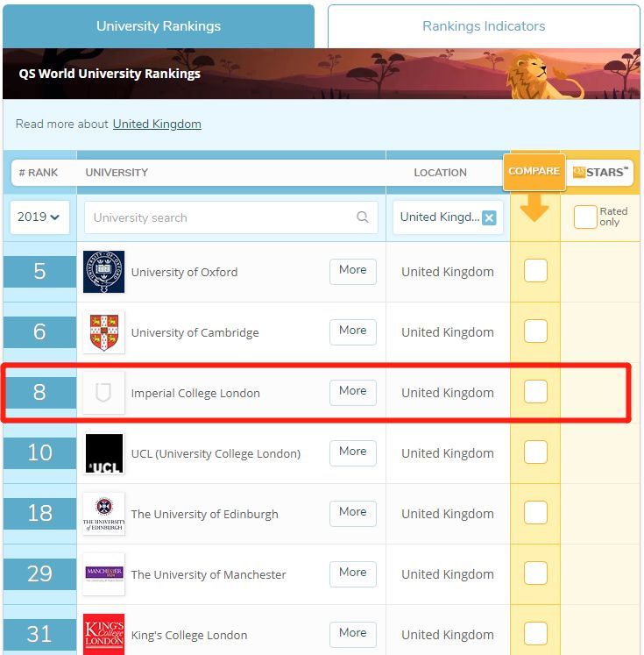Remove the United Kingdom location filter
This screenshot has height=655, width=644.
click(x=489, y=217)
